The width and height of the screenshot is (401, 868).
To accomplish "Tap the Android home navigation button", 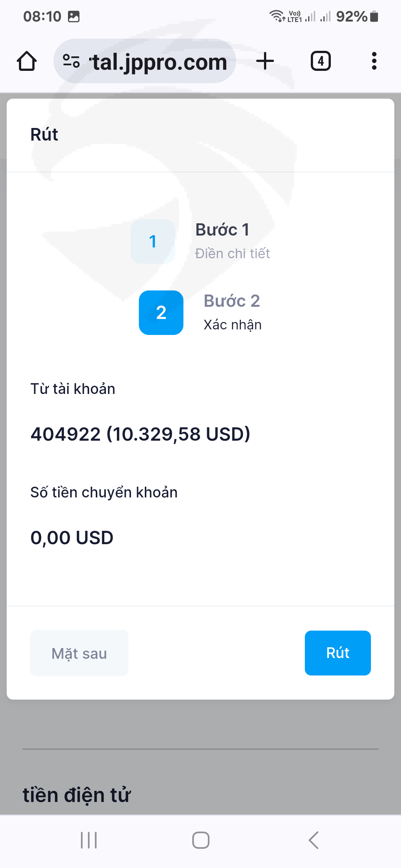I will (x=200, y=840).
